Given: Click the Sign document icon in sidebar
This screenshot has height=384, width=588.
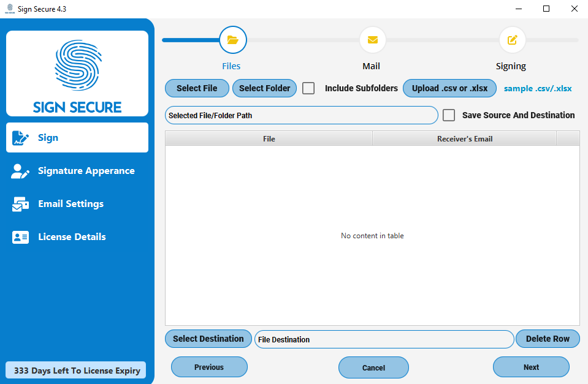Looking at the screenshot, I should point(20,138).
